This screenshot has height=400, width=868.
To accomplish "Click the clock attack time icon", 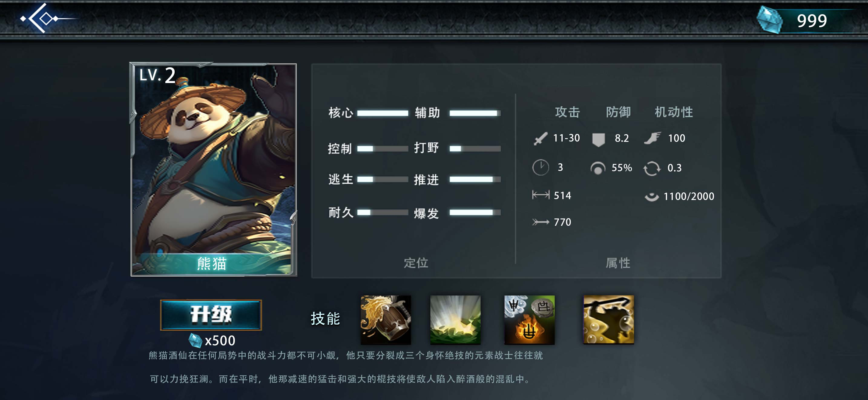I will [541, 167].
